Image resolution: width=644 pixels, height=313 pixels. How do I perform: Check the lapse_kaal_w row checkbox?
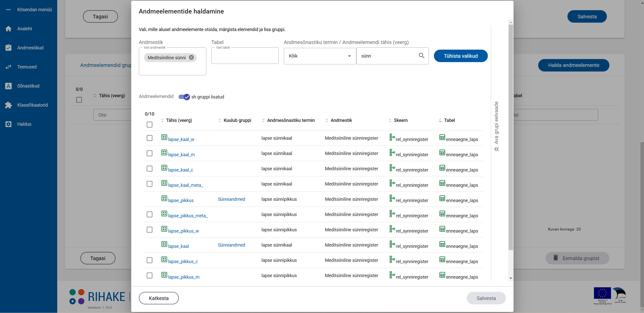point(150,138)
